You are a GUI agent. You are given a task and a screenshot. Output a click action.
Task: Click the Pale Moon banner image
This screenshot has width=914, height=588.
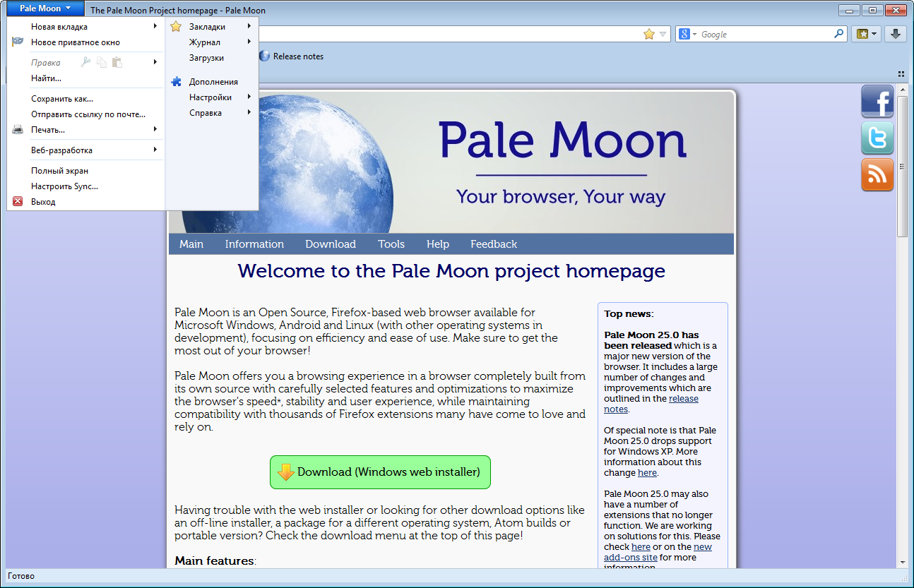click(x=451, y=162)
